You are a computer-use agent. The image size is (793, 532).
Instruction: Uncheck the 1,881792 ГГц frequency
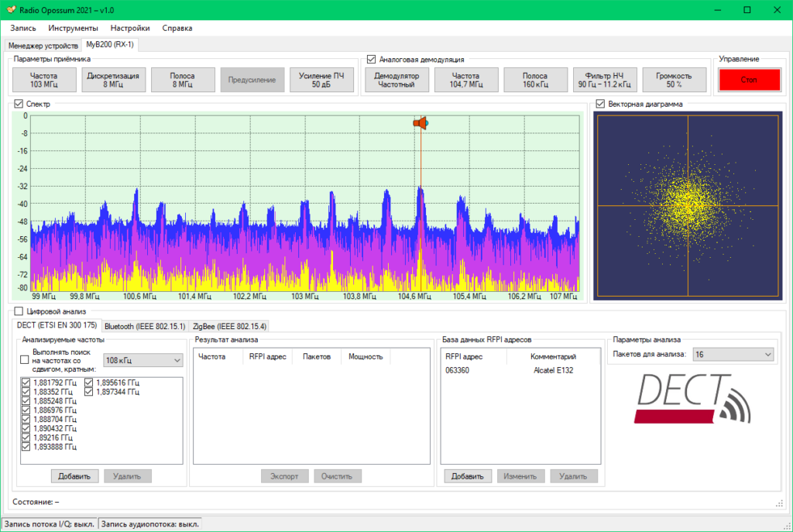[x=26, y=383]
